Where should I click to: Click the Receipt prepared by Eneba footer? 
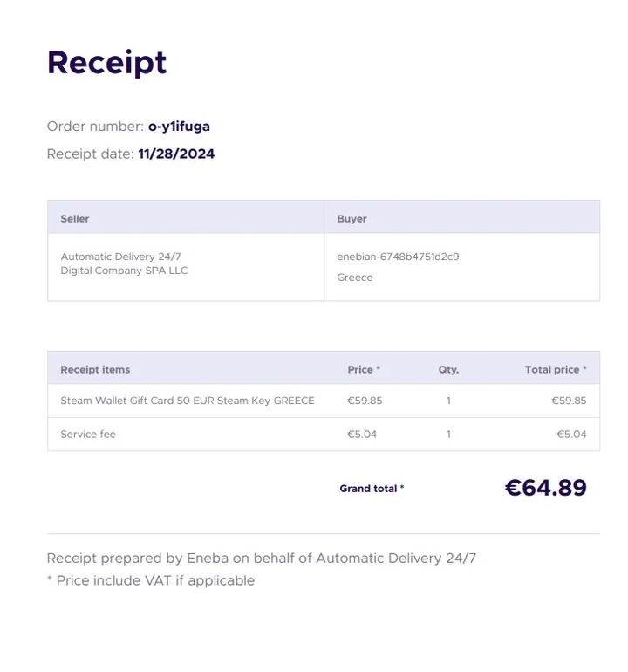point(261,559)
